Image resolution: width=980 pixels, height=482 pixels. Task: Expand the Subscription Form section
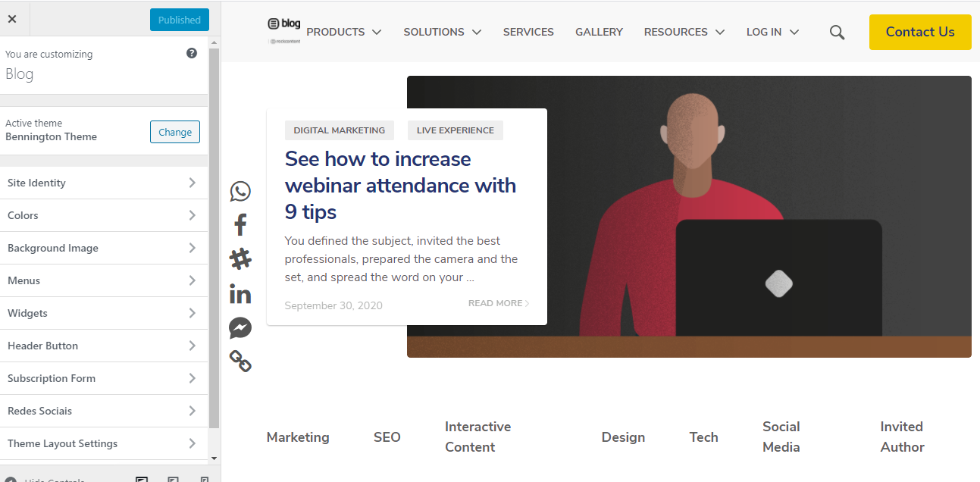(x=104, y=378)
